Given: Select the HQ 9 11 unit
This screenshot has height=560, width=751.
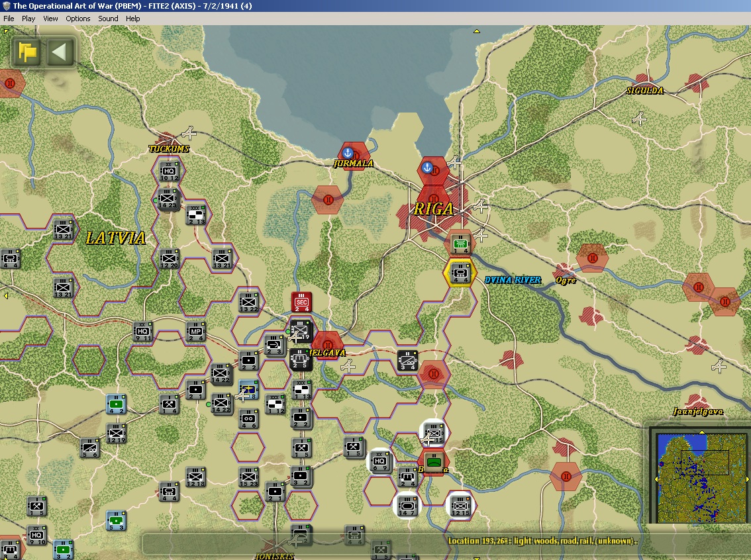Looking at the screenshot, I should (142, 331).
